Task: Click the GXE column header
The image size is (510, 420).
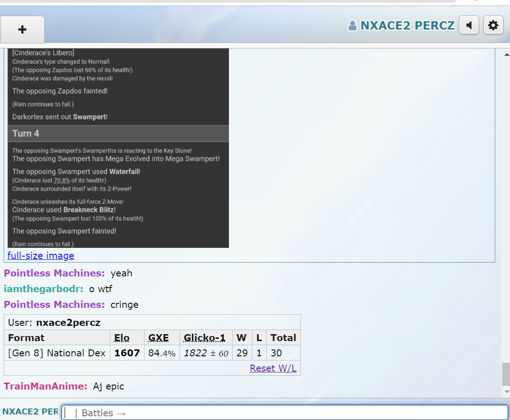Action: click(158, 337)
